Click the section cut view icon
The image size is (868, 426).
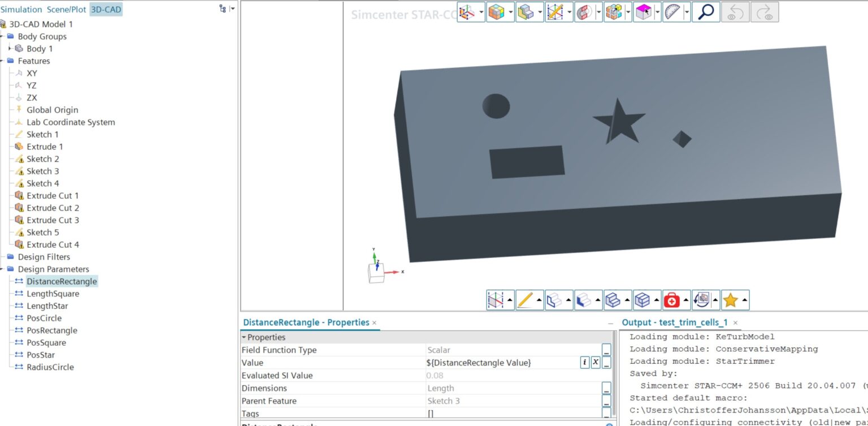[584, 12]
